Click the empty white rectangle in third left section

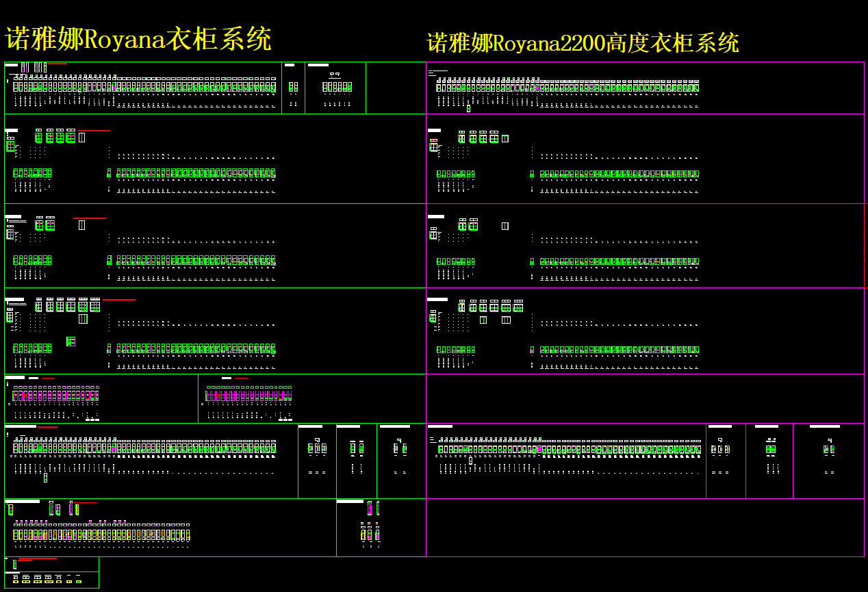(x=81, y=225)
